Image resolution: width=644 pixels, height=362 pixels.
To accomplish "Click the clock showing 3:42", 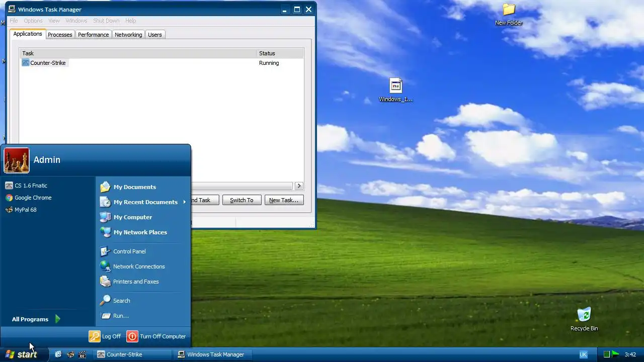I will point(630,354).
